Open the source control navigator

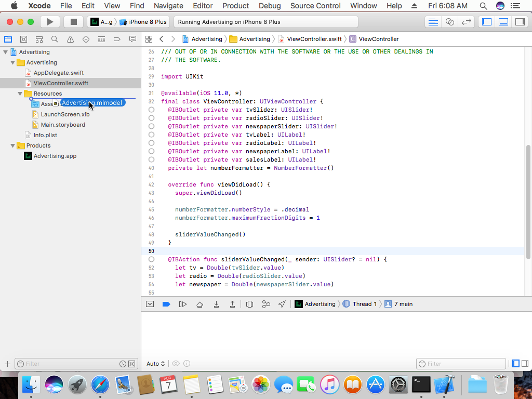point(23,39)
